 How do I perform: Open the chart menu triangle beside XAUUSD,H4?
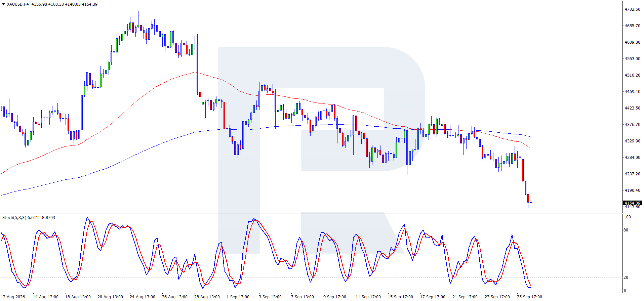pyautogui.click(x=4, y=4)
